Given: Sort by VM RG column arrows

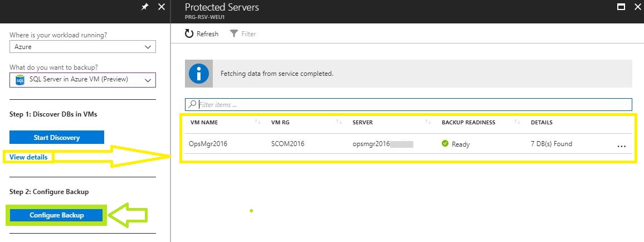Looking at the screenshot, I should (339, 122).
